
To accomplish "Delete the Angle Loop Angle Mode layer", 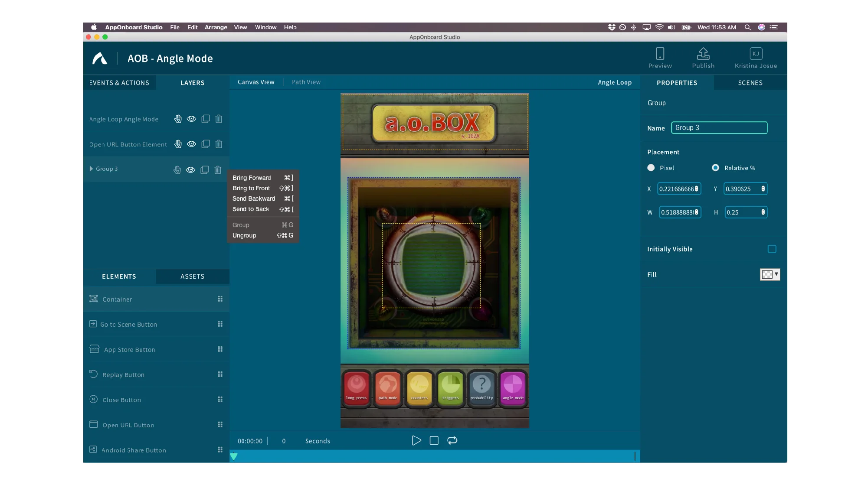I will coord(219,119).
